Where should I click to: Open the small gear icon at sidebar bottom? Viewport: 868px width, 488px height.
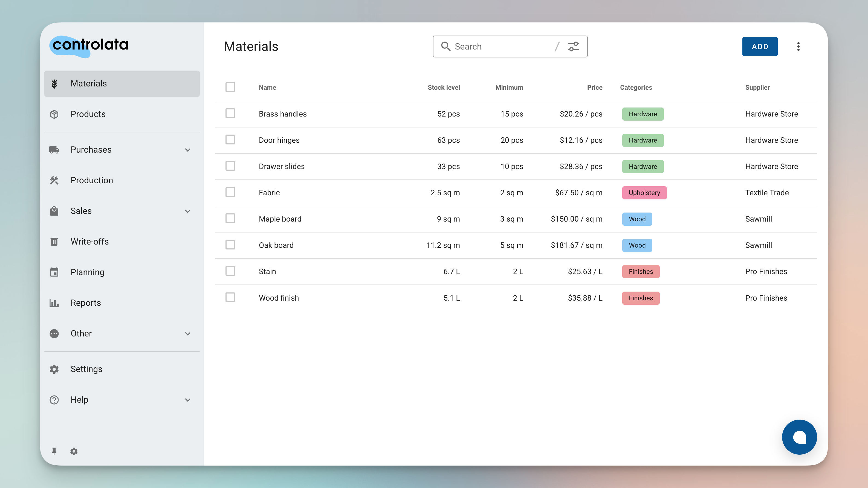(x=74, y=451)
